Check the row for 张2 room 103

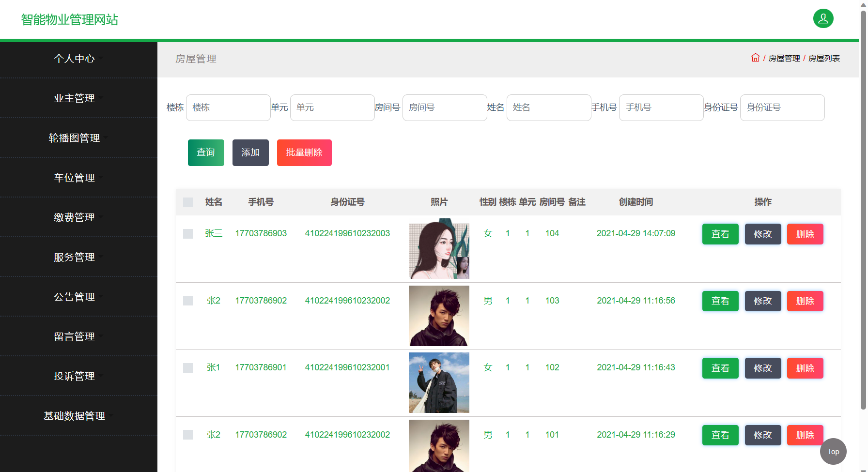188,301
